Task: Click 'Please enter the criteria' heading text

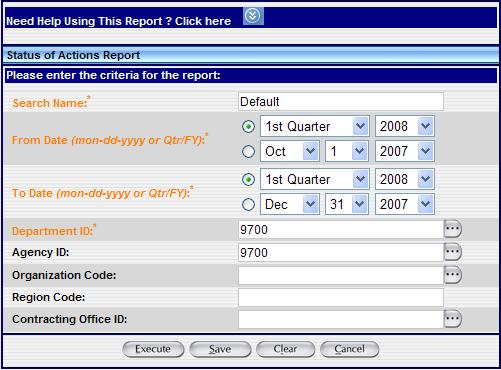Action: tap(113, 75)
